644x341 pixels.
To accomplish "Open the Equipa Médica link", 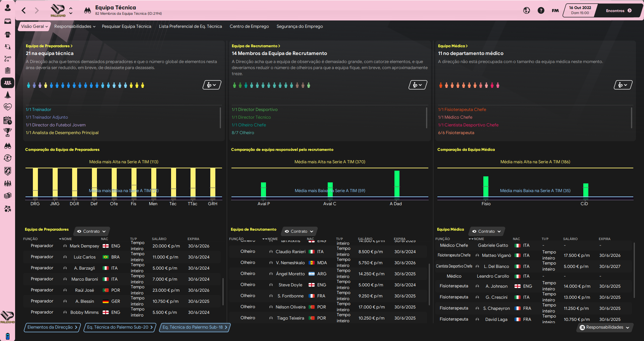I will [x=453, y=46].
